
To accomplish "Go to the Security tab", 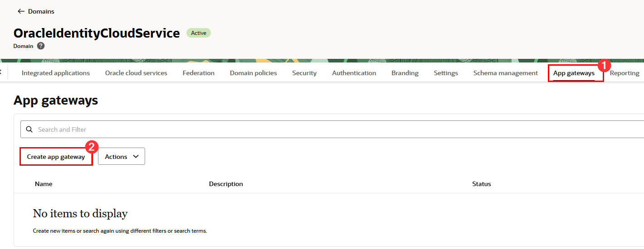I will tap(304, 73).
